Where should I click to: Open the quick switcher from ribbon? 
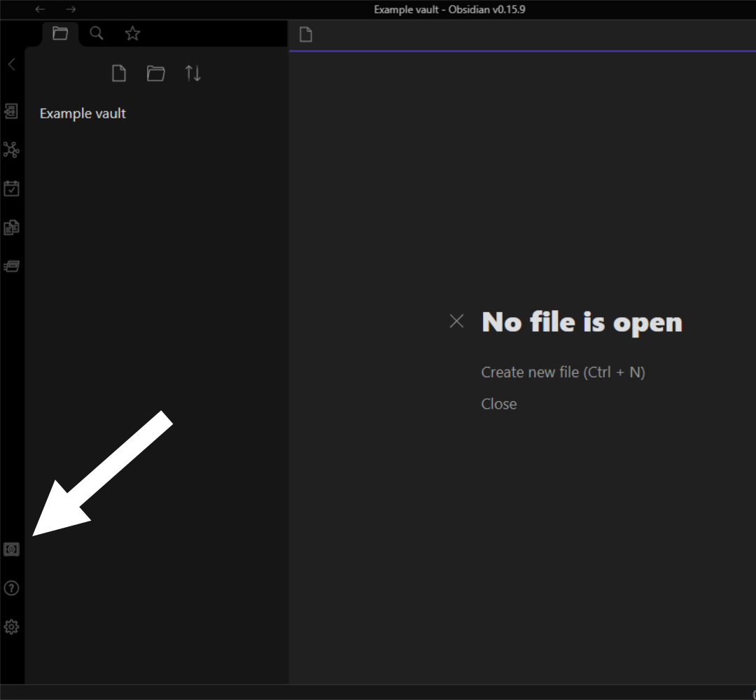11,111
